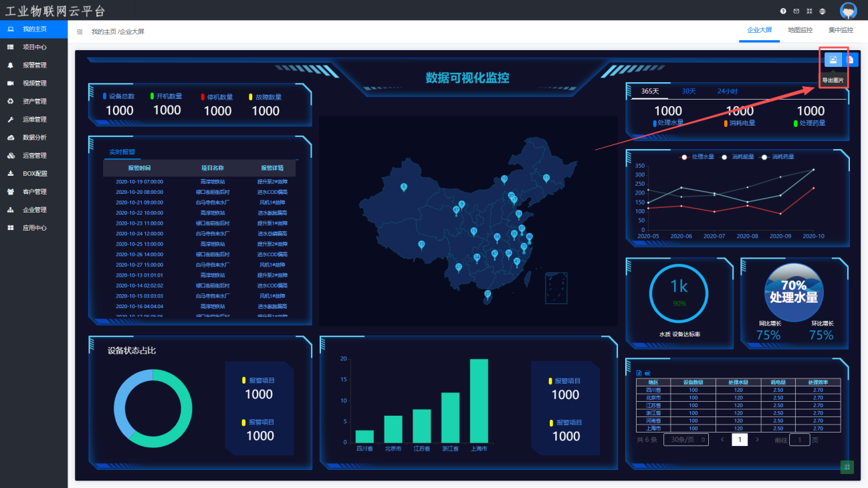Expand 报警管理 in the sidebar
This screenshot has width=868, height=488.
[34, 66]
